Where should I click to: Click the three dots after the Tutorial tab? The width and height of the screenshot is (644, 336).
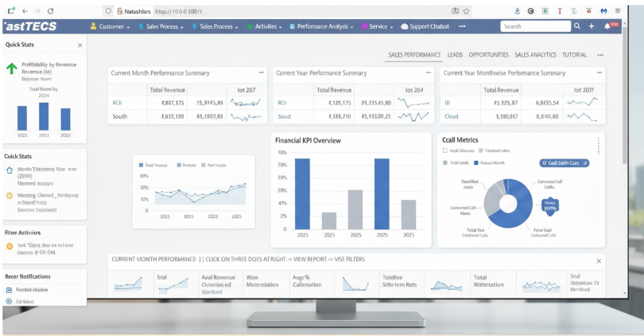tap(600, 55)
